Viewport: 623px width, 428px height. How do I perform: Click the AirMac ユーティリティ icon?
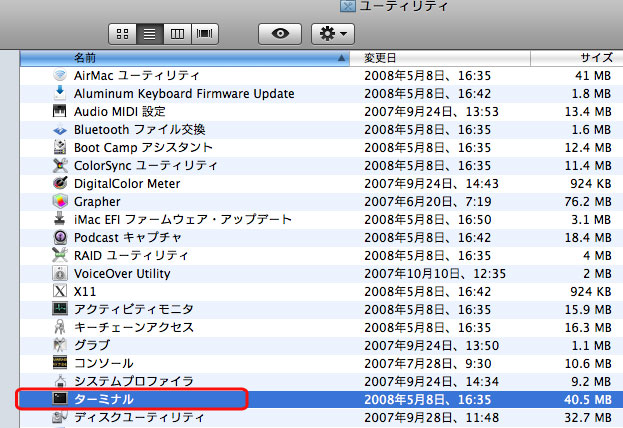[x=60, y=75]
